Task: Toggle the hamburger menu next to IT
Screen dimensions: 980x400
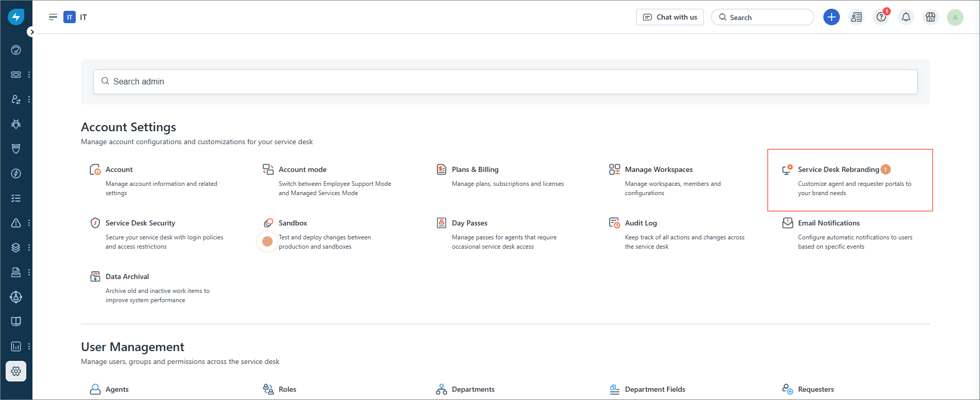Action: click(53, 17)
